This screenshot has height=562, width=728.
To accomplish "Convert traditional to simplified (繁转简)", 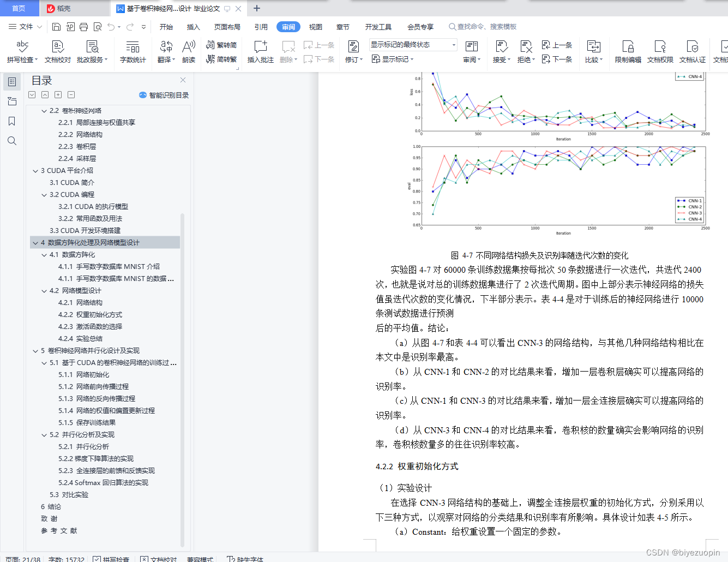I will 221,45.
